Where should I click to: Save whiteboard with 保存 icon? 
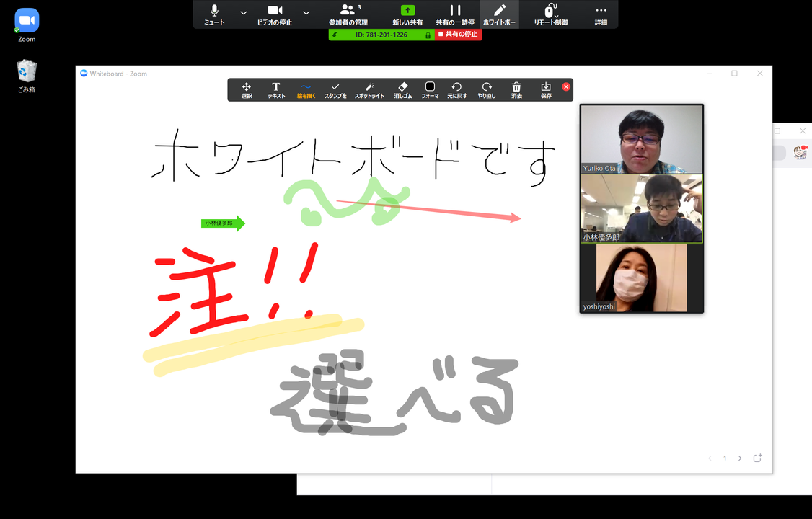tap(546, 90)
